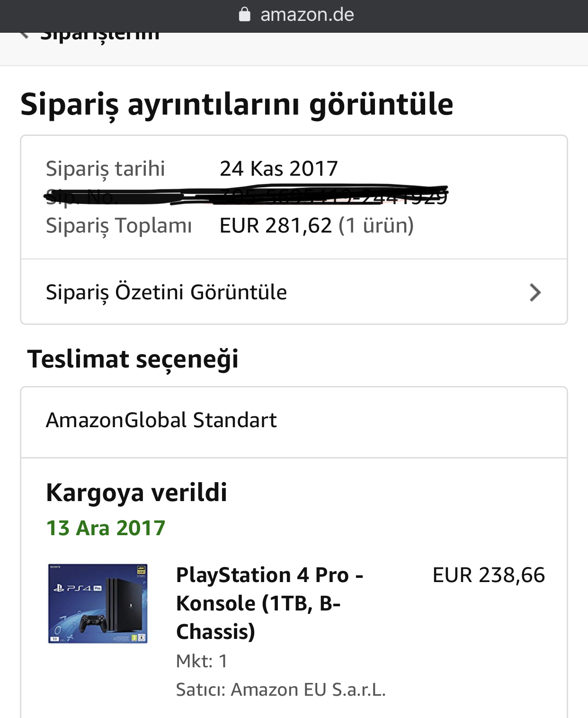Open the Sipariş Özetini Görüntüle row
This screenshot has width=588, height=718.
(294, 292)
